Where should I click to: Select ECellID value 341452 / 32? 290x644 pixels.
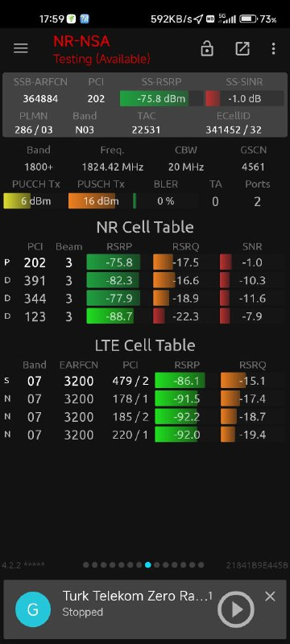click(x=234, y=130)
